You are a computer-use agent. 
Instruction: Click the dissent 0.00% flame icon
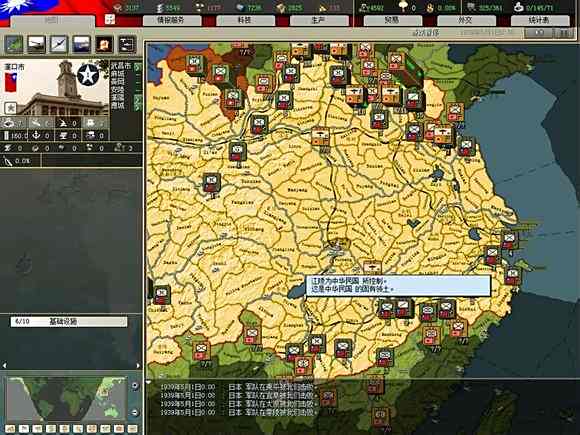click(430, 7)
